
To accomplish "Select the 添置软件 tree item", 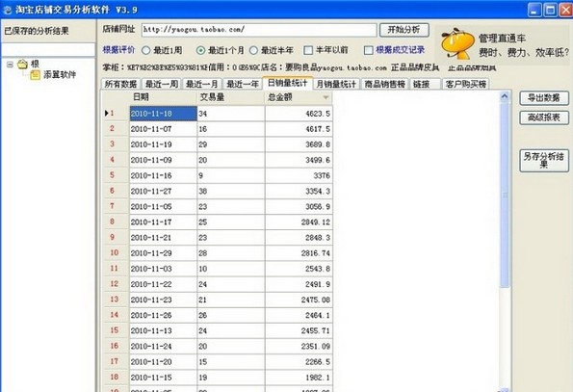I will (60, 75).
